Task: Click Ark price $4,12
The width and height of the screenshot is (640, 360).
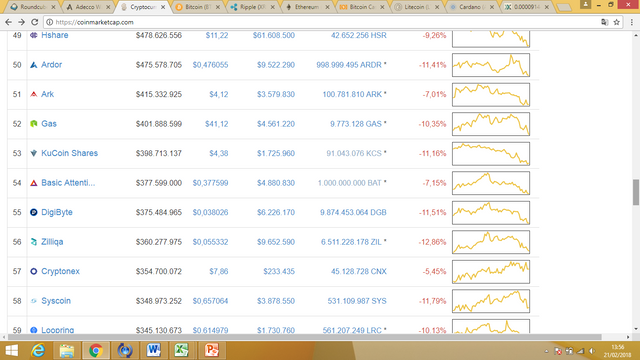Action: pyautogui.click(x=218, y=94)
